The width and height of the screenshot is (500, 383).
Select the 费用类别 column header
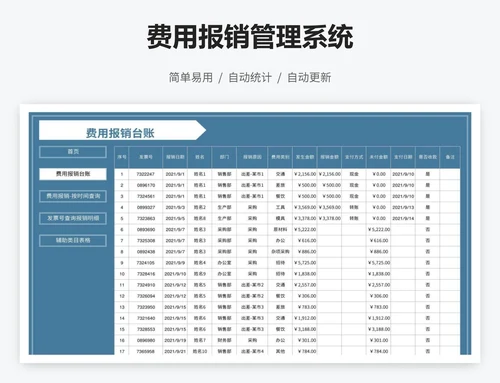pyautogui.click(x=280, y=157)
